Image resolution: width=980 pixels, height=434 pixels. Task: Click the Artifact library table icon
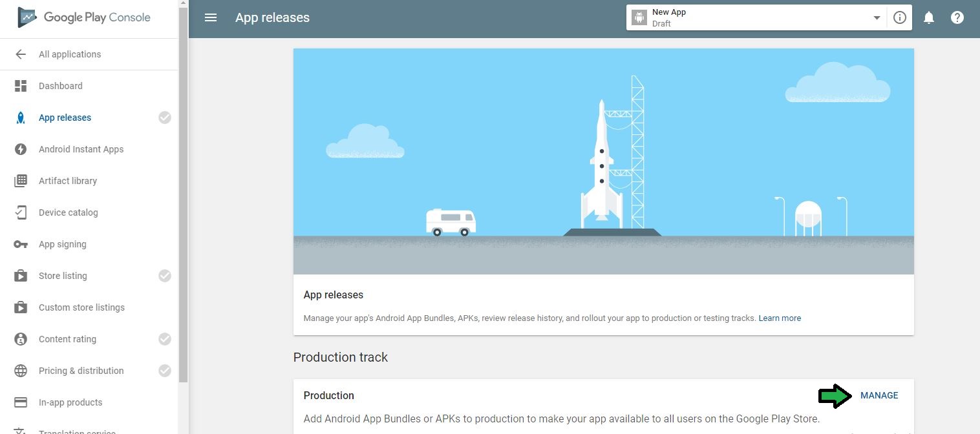(21, 181)
